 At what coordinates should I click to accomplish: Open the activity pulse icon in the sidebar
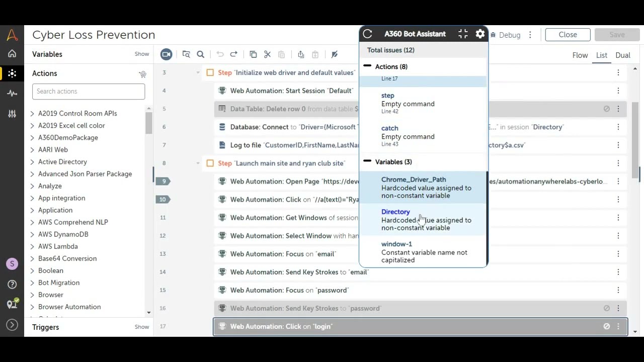[x=12, y=94]
